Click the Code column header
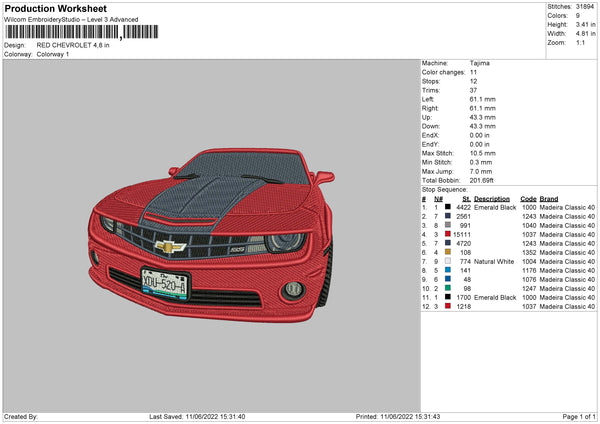The width and height of the screenshot is (600, 424). click(x=529, y=198)
